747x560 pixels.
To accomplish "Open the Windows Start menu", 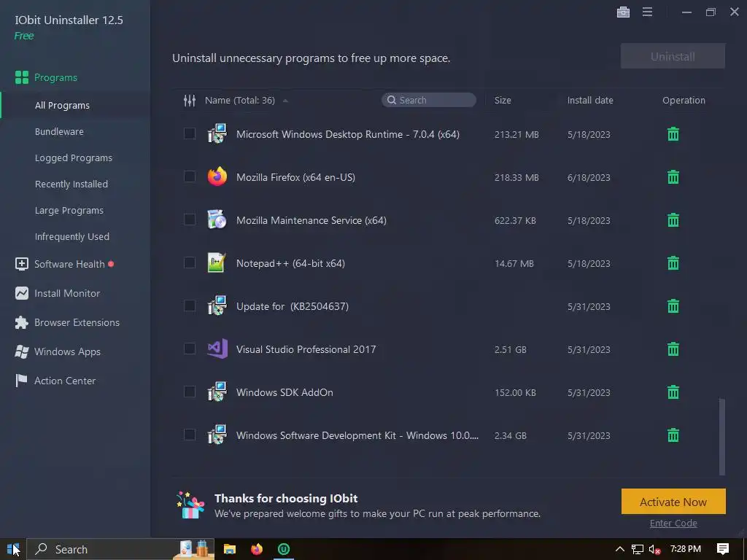I will (x=13, y=549).
